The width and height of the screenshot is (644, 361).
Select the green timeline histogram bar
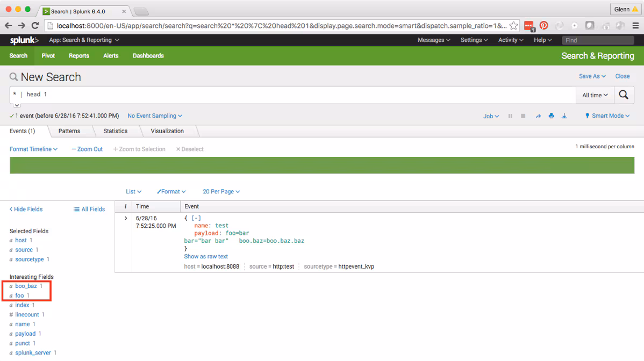point(321,166)
